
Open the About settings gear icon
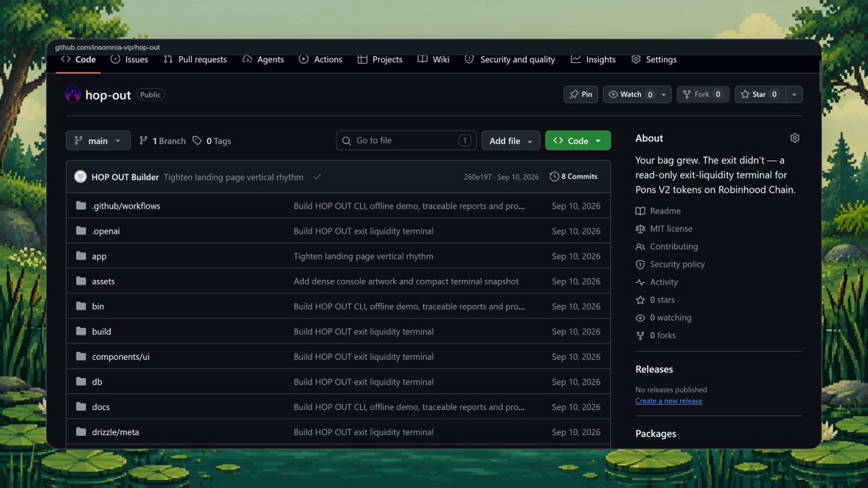(795, 138)
